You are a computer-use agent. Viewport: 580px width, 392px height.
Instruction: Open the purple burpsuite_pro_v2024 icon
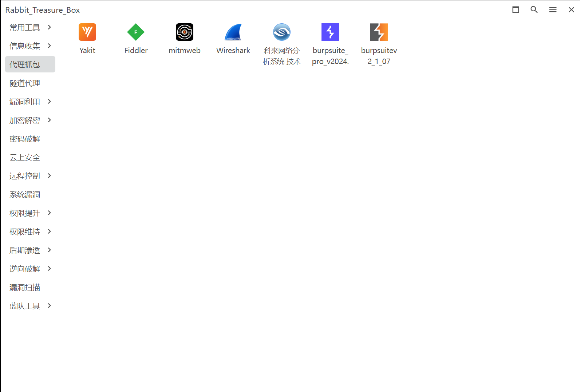pyautogui.click(x=330, y=32)
